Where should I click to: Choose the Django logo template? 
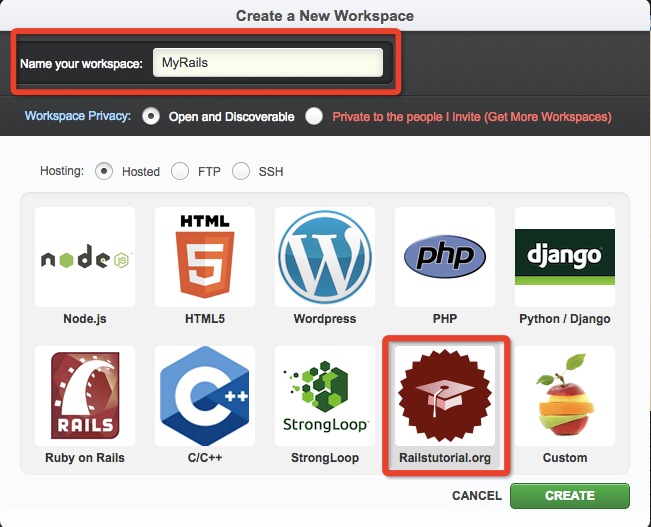(565, 257)
